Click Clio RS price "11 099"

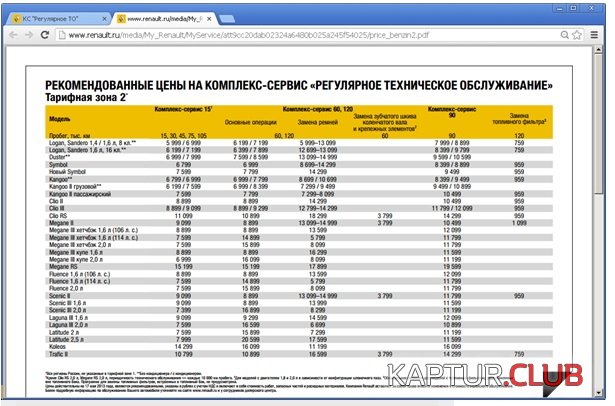[183, 216]
